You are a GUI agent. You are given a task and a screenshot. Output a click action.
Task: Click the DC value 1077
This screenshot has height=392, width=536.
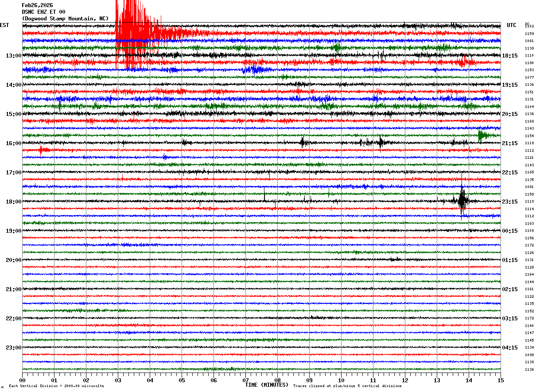pyautogui.click(x=529, y=77)
